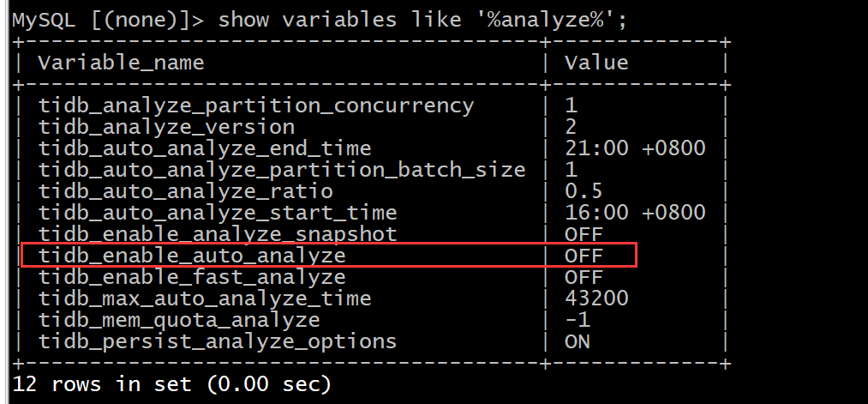Select tidb_enable_fast_analyze variable name

pos(192,276)
